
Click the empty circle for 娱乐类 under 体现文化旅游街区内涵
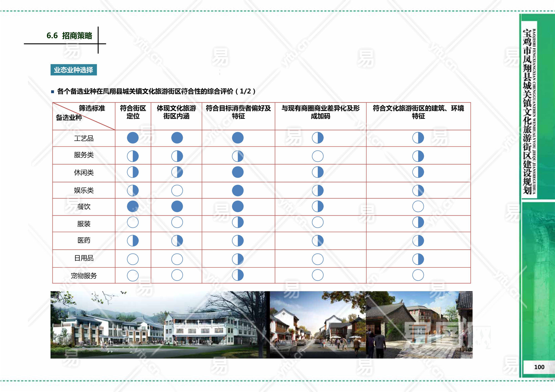pyautogui.click(x=177, y=191)
